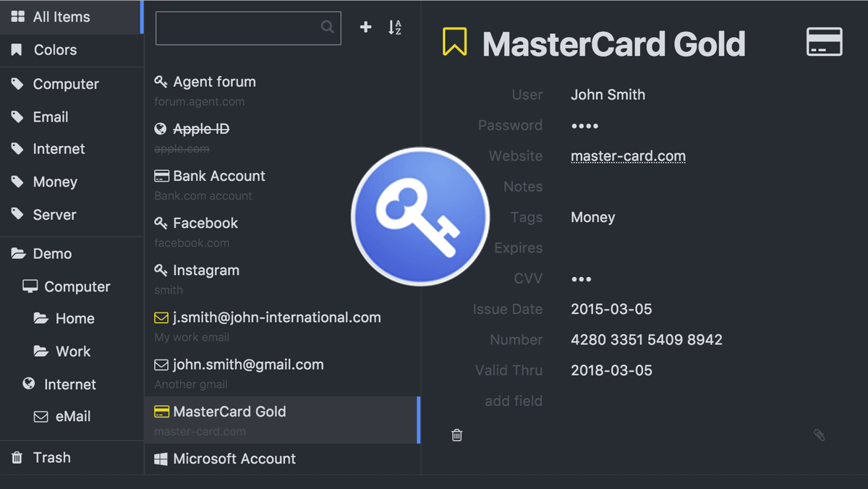Click the add new entry plus icon
The height and width of the screenshot is (489, 868).
tap(366, 27)
